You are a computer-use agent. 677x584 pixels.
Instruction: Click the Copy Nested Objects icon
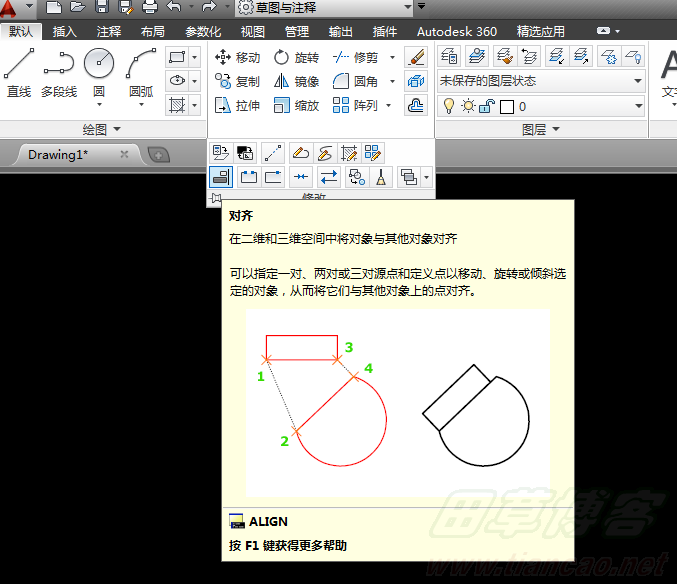point(357,177)
